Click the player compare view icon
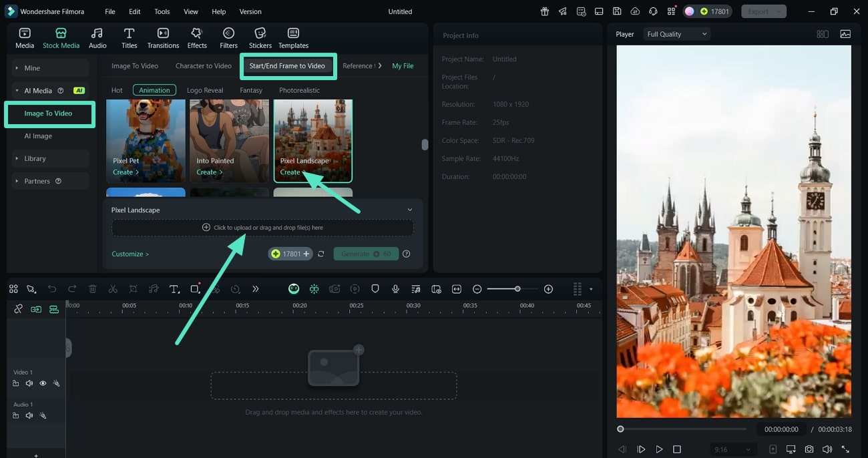The width and height of the screenshot is (868, 458). pyautogui.click(x=823, y=34)
